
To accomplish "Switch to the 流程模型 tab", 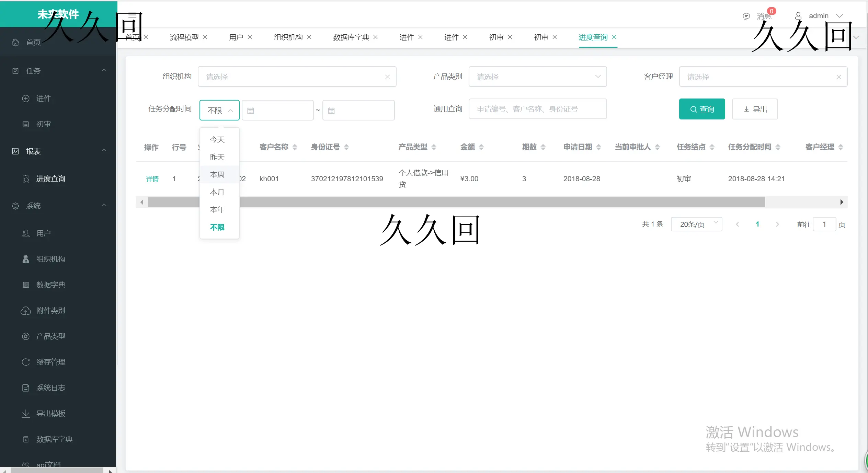I will 184,37.
